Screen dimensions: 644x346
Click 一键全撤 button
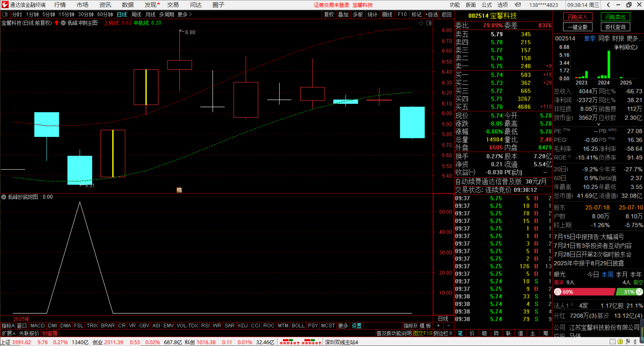(578, 27)
